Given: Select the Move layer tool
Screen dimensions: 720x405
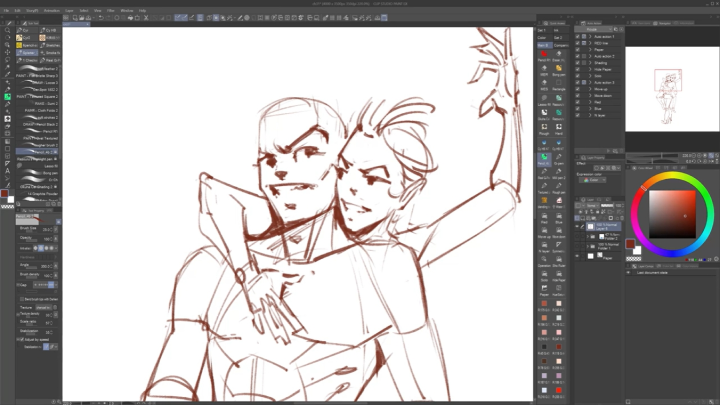Looking at the screenshot, I should (x=7, y=52).
